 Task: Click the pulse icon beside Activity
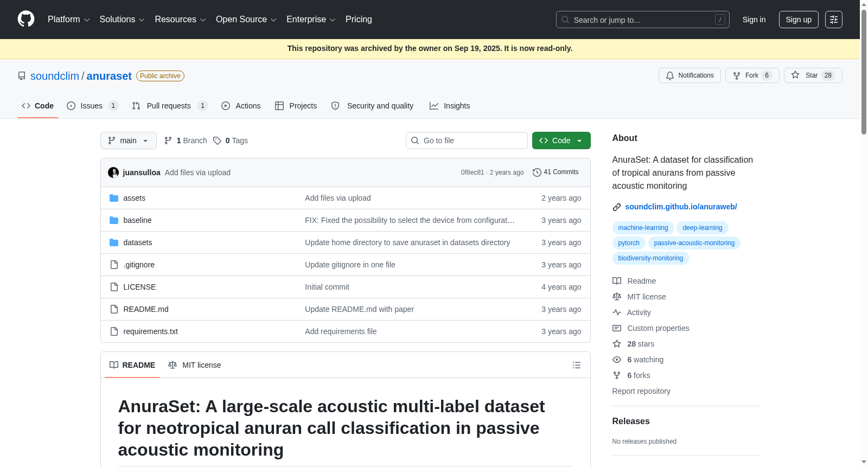[x=617, y=312]
